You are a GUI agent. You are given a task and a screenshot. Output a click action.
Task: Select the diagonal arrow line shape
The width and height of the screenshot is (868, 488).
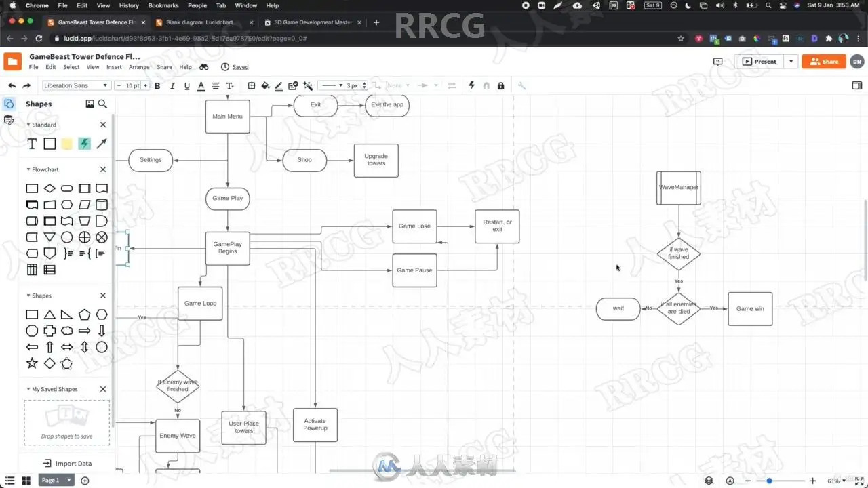coord(102,144)
